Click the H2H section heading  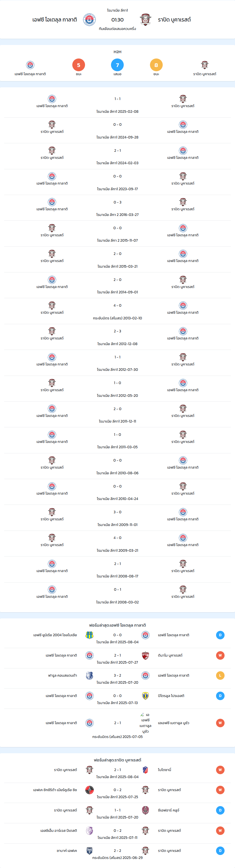coord(117,52)
